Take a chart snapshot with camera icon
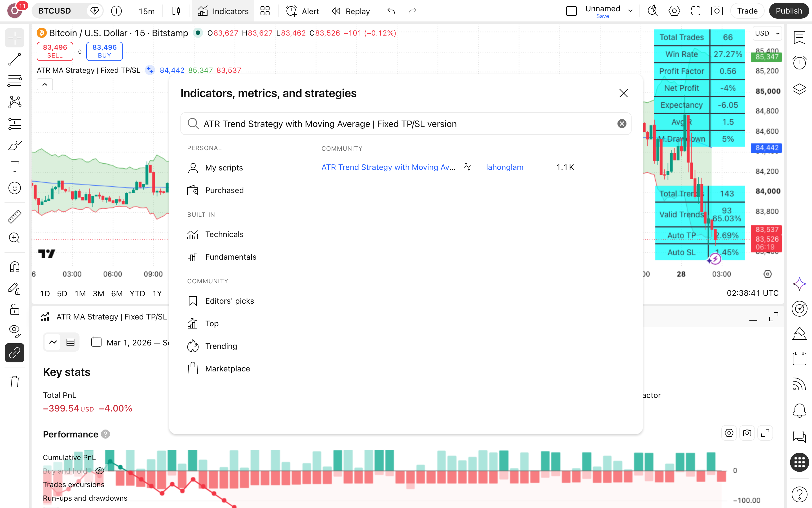 point(717,11)
